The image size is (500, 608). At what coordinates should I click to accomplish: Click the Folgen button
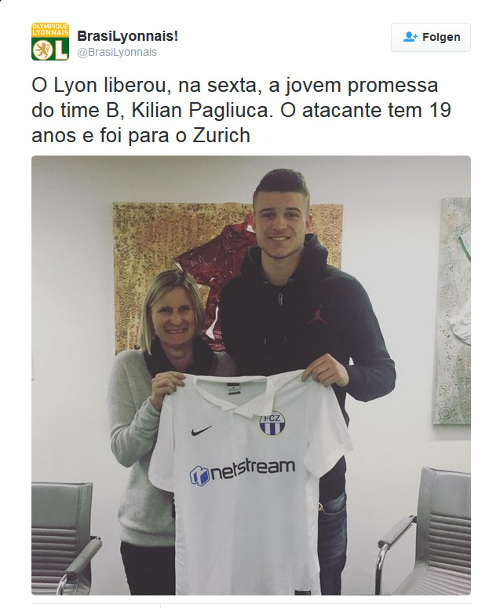(431, 37)
